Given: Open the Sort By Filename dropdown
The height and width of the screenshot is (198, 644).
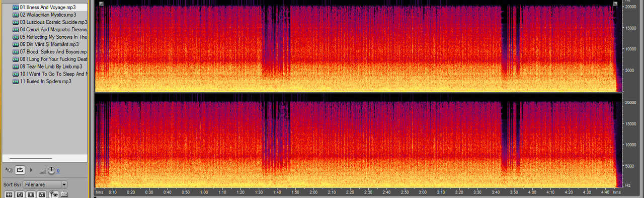Looking at the screenshot, I should tap(45, 184).
